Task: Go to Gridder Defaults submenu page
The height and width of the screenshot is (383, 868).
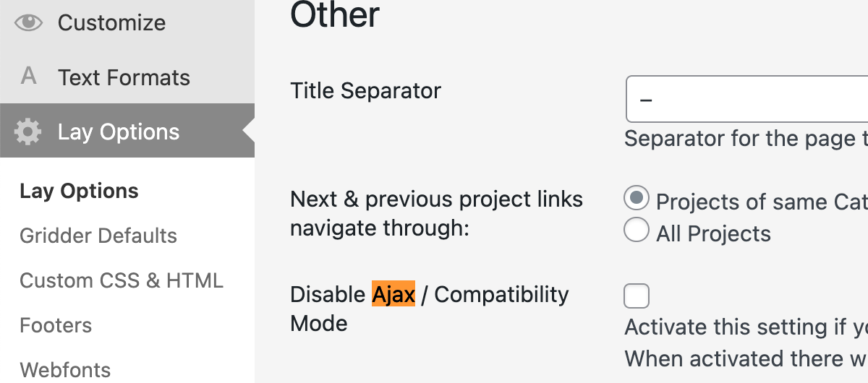Action: pos(98,236)
